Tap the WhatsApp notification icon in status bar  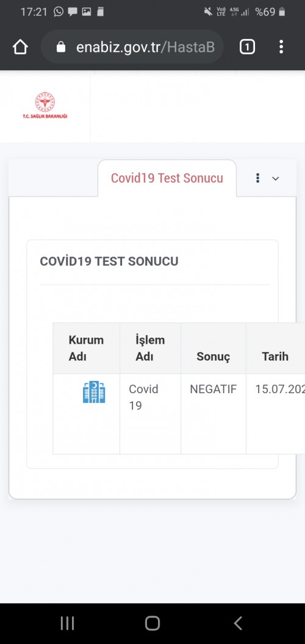pos(59,12)
